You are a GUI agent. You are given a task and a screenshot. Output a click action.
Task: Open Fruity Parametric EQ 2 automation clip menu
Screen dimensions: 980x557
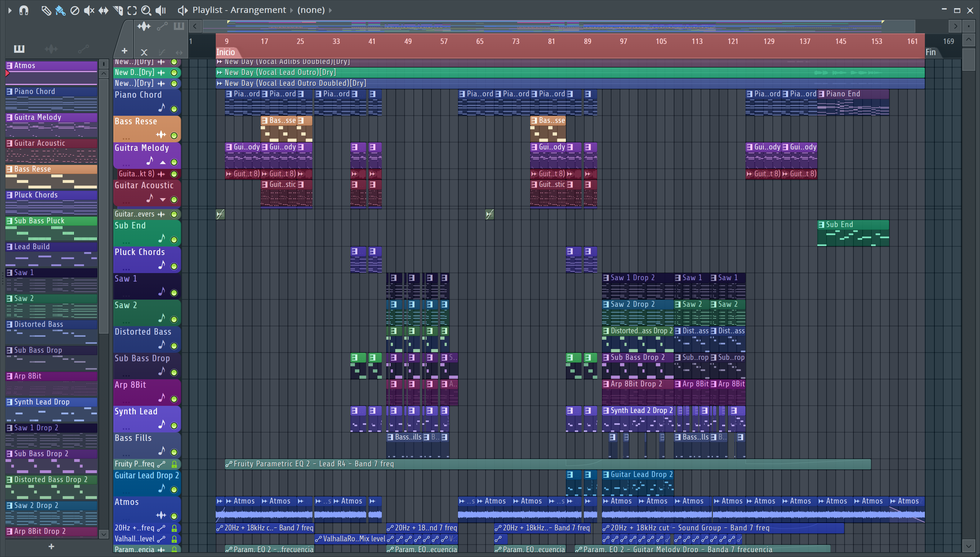point(229,464)
